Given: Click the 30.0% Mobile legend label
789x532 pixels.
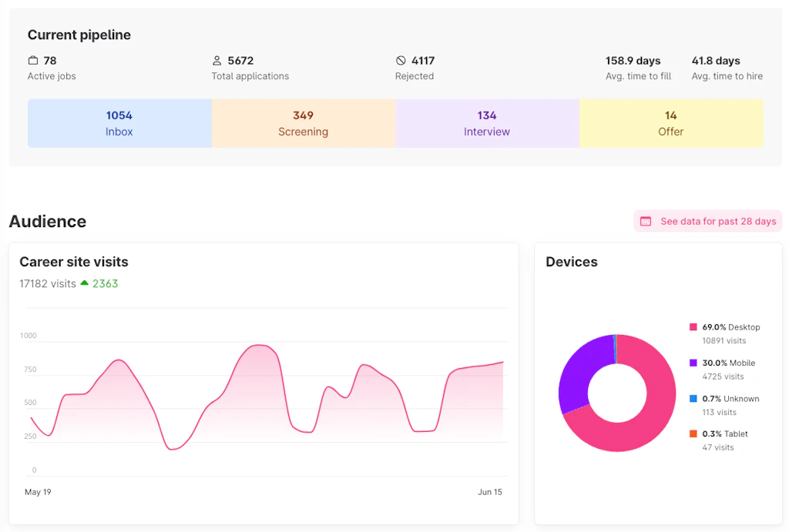Looking at the screenshot, I should point(729,363).
